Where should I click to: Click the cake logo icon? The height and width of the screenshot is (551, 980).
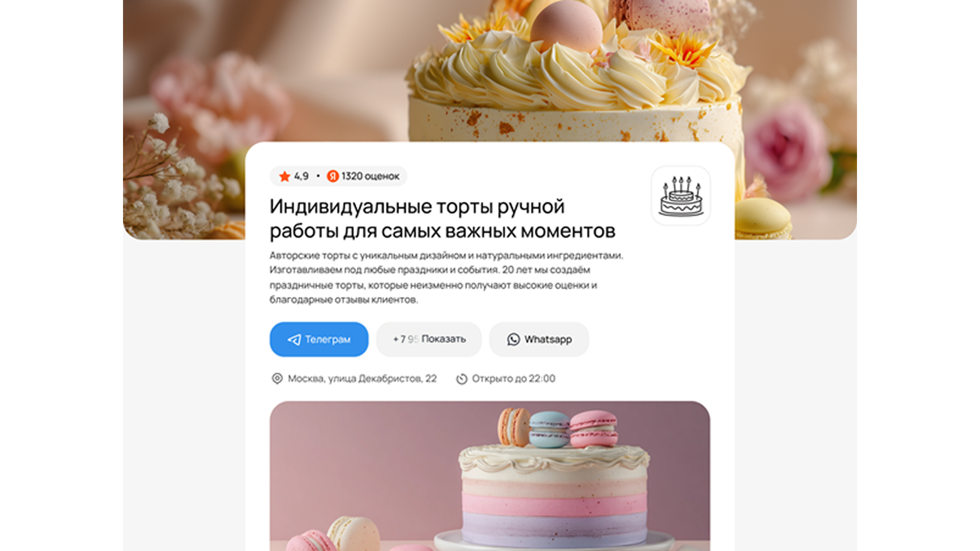coord(681,195)
